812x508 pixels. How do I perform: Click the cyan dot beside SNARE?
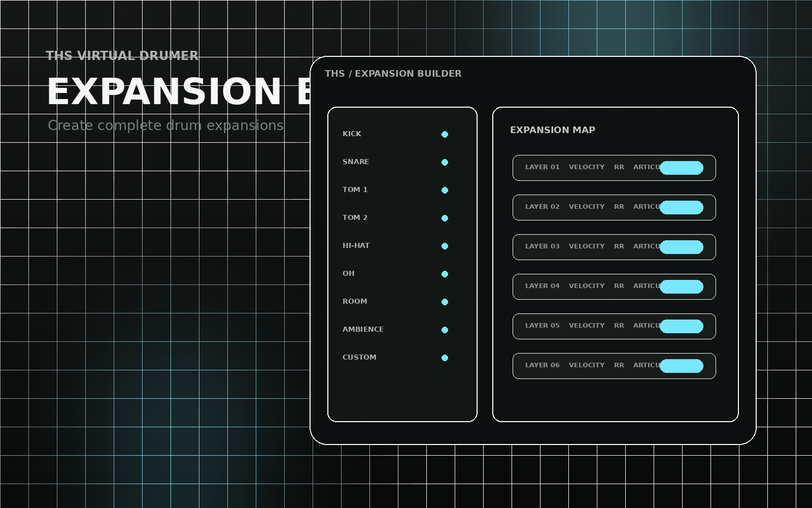click(445, 163)
